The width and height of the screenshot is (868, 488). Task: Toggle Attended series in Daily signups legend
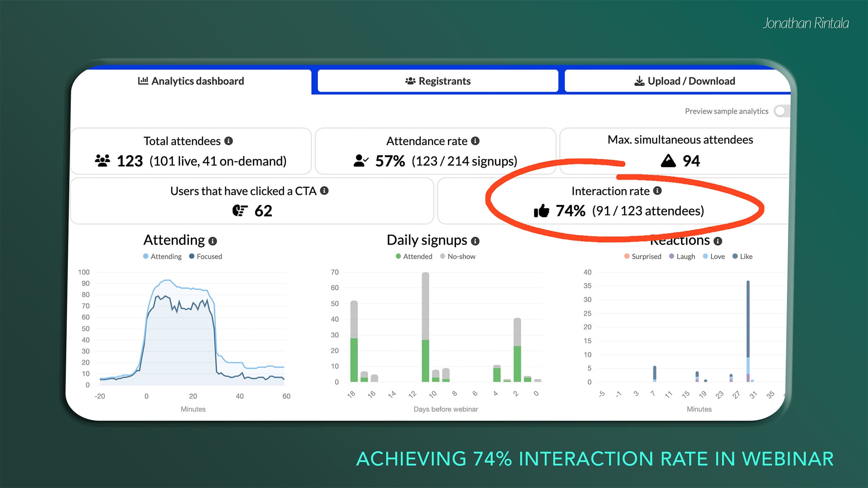coord(414,256)
